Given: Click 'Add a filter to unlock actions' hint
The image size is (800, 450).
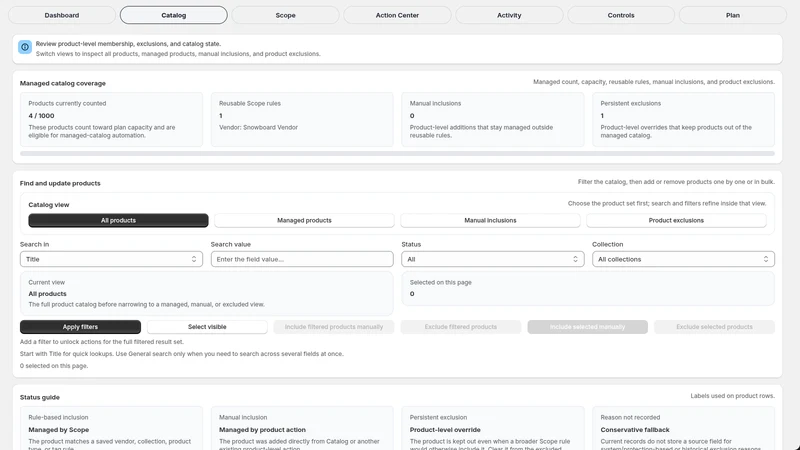Looking at the screenshot, I should coord(102,342).
